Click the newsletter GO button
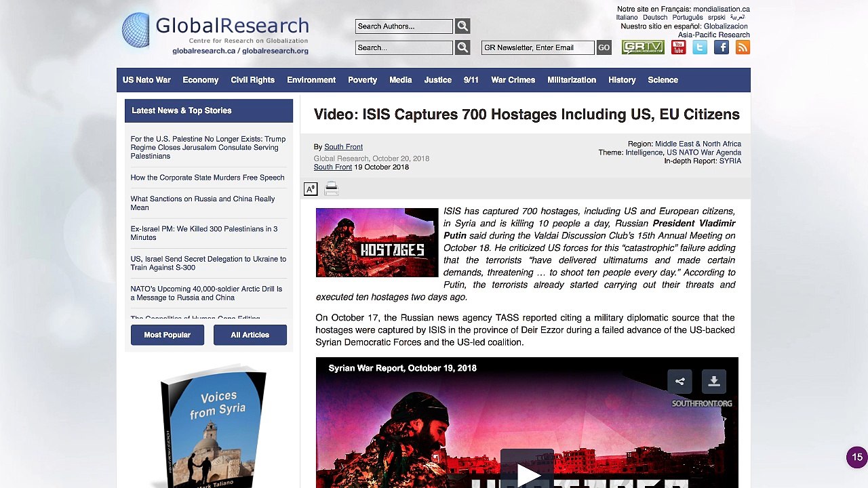 point(604,47)
